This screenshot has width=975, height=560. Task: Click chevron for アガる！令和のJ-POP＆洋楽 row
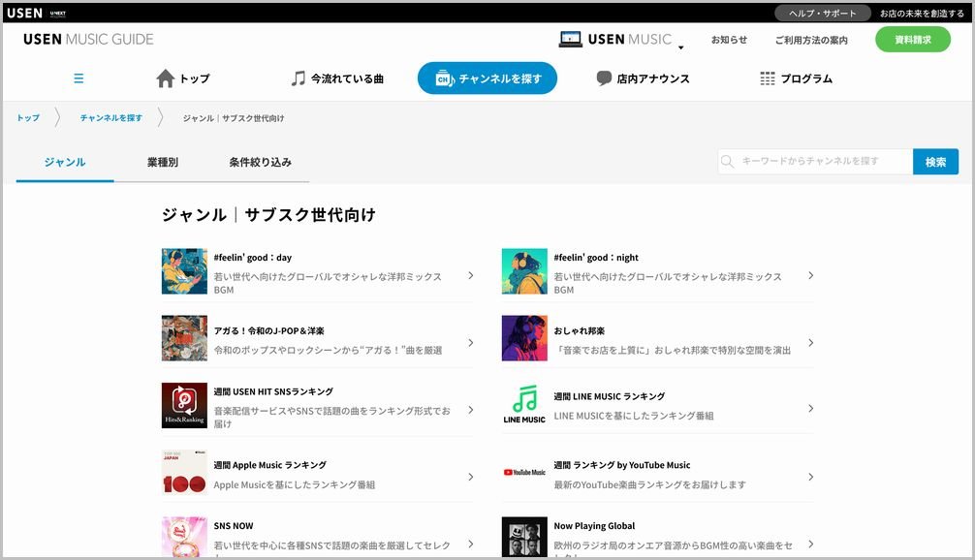pyautogui.click(x=471, y=342)
